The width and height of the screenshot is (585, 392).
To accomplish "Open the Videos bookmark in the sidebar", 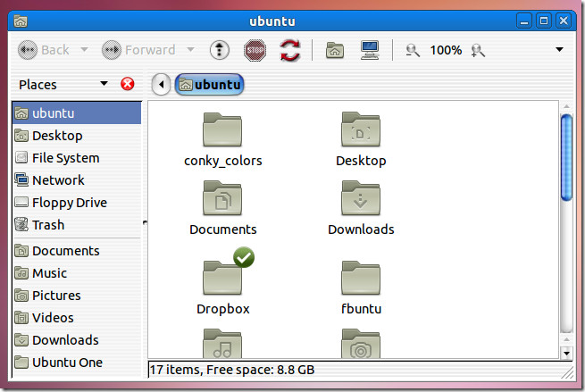I will pyautogui.click(x=77, y=318).
